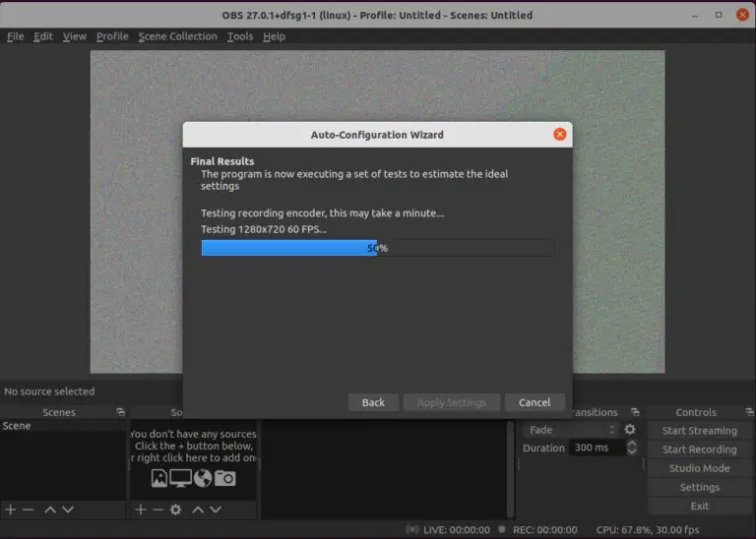Move scene up with the arrow icon
This screenshot has width=756, height=539.
[x=50, y=509]
